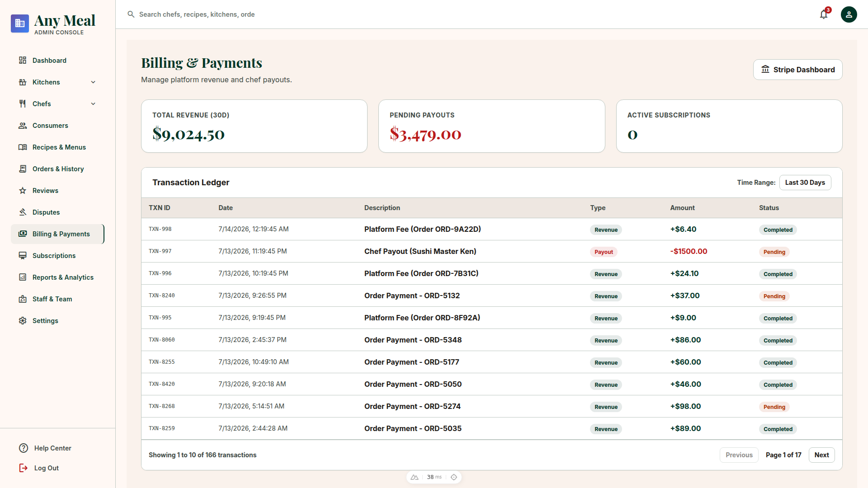The image size is (868, 488).
Task: Click the Payout type badge
Action: [604, 252]
